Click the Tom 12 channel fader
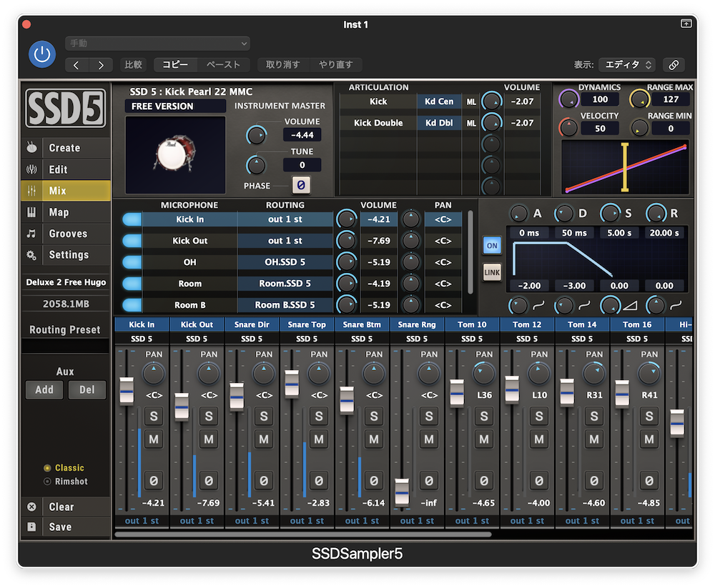This screenshot has height=588, width=715. [512, 389]
